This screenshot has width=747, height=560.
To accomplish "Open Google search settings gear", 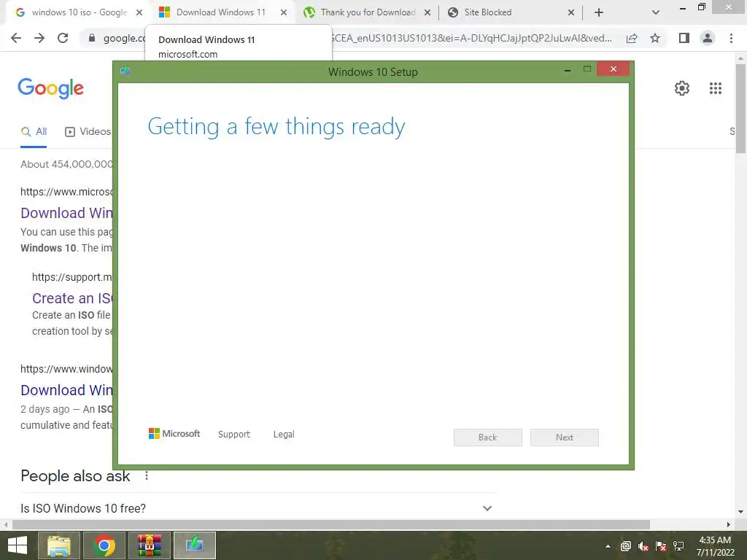I will point(682,88).
